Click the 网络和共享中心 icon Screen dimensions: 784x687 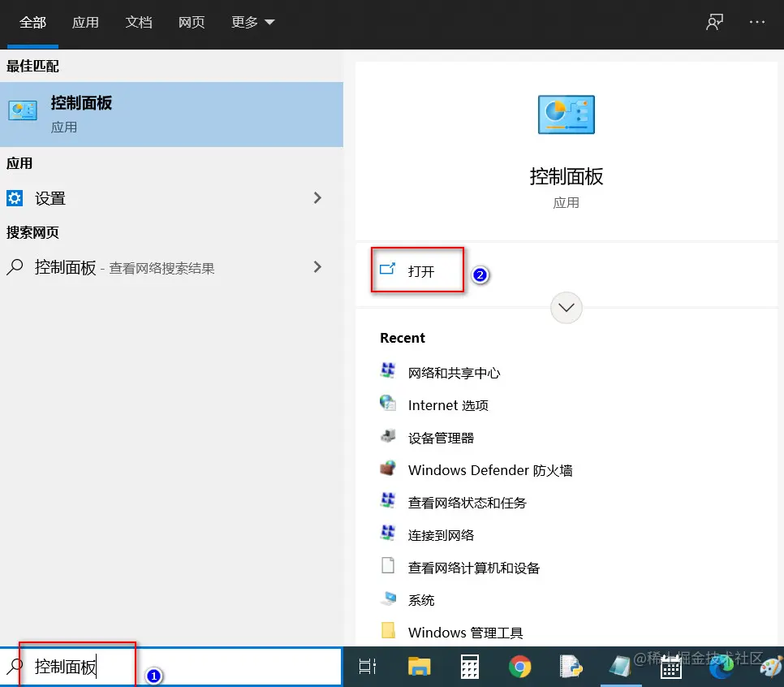388,371
